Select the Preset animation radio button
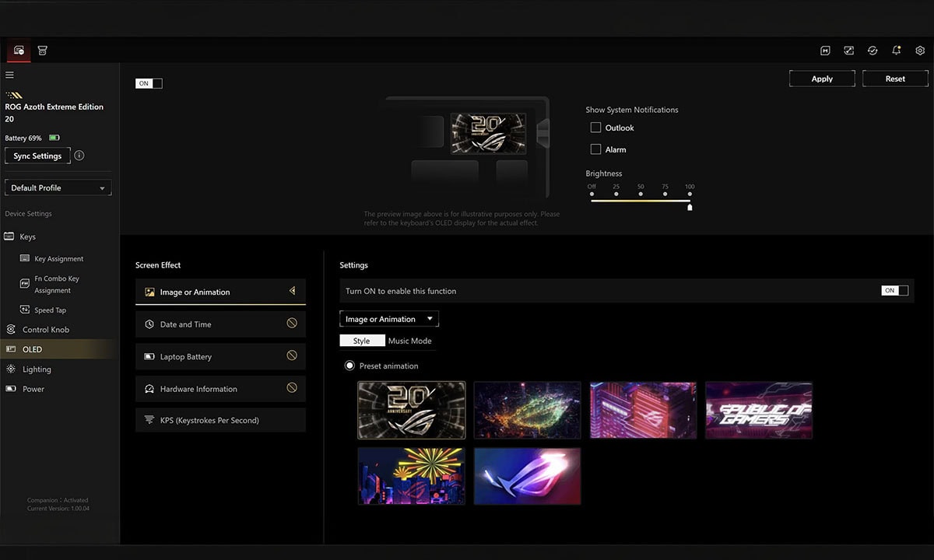Viewport: 934px width, 560px height. pyautogui.click(x=349, y=366)
